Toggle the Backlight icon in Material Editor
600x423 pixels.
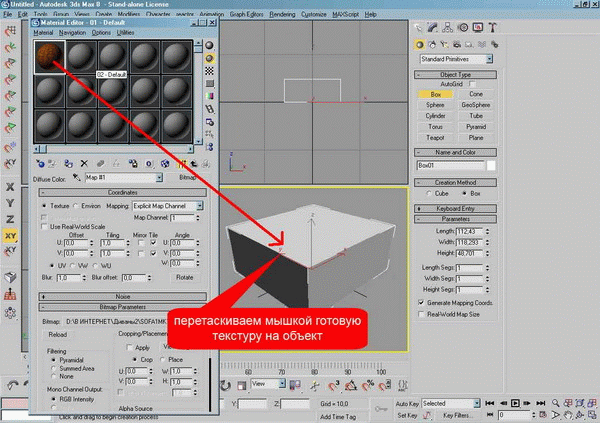(x=210, y=58)
